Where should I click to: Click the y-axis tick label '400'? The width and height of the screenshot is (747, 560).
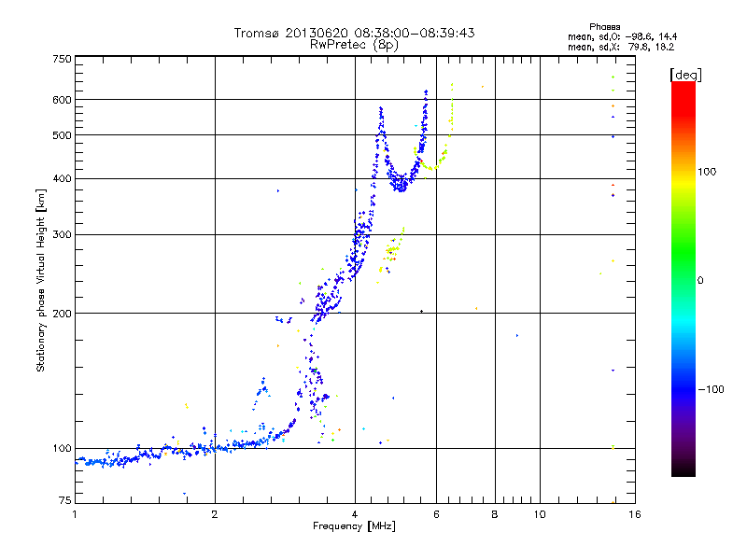click(x=63, y=179)
